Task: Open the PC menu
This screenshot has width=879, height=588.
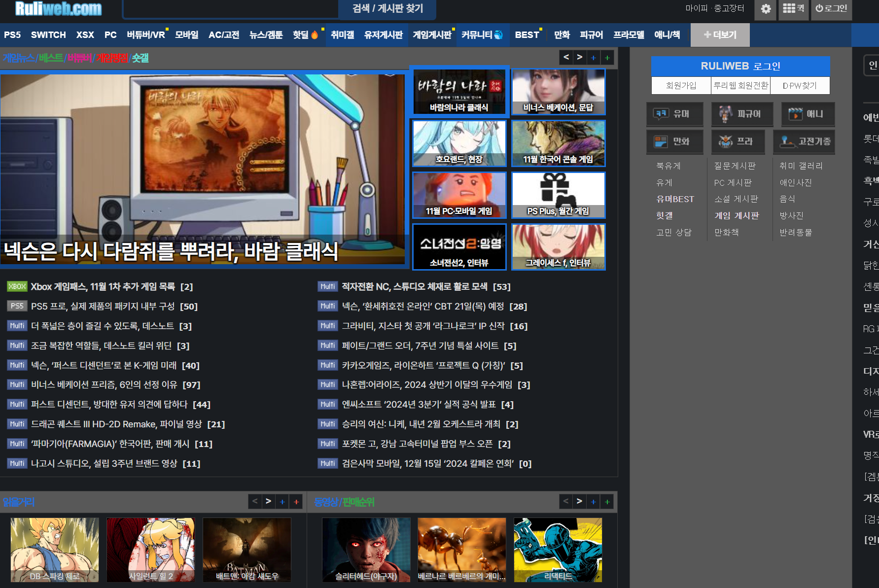Action: click(110, 35)
